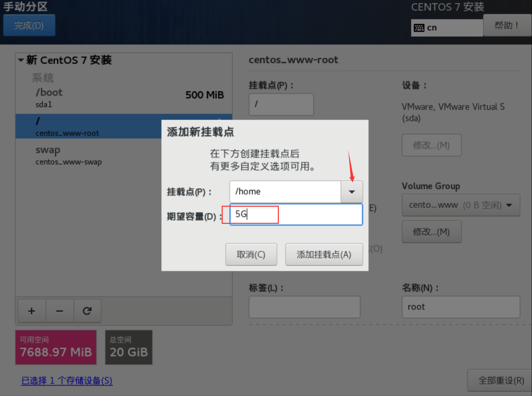Click the 完成(D) button
This screenshot has height=396, width=532.
point(29,25)
